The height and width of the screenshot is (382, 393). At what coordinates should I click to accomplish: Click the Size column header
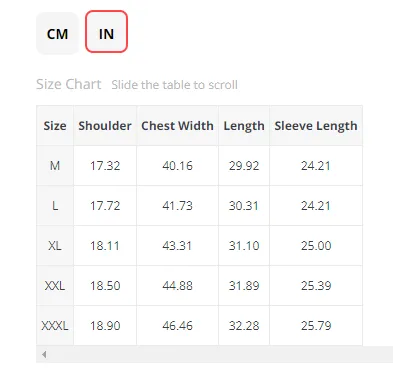[55, 126]
